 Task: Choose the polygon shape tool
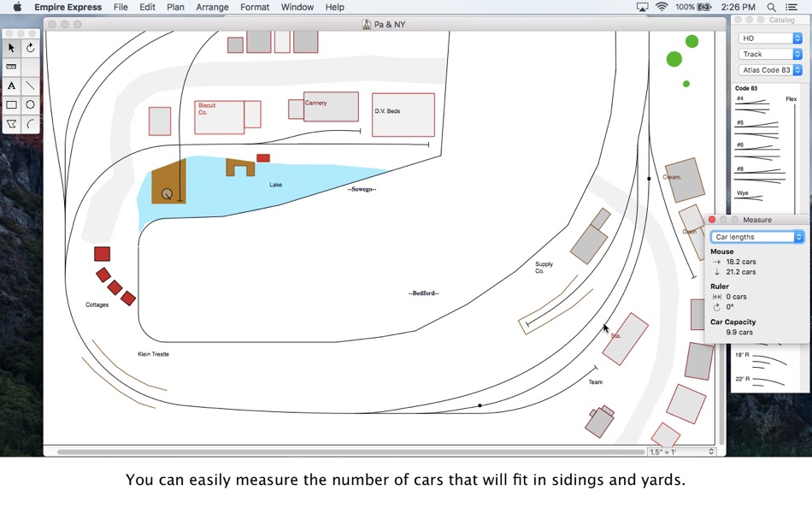(11, 124)
